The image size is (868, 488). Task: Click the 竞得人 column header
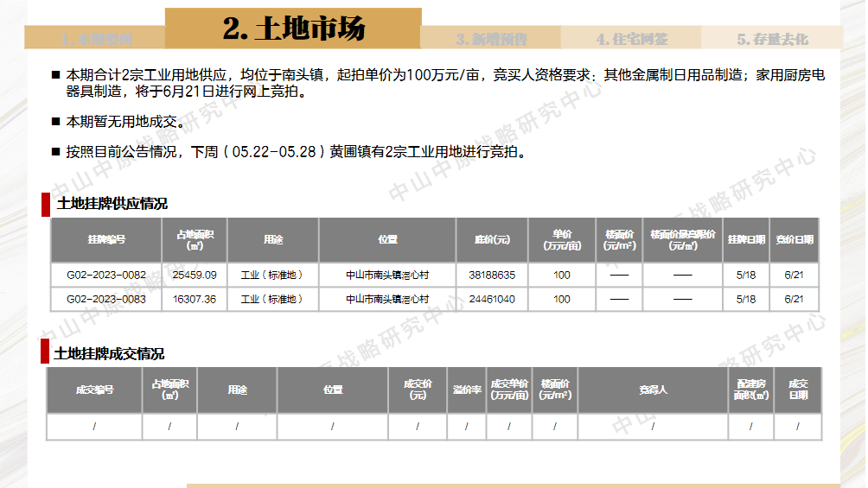pos(653,390)
